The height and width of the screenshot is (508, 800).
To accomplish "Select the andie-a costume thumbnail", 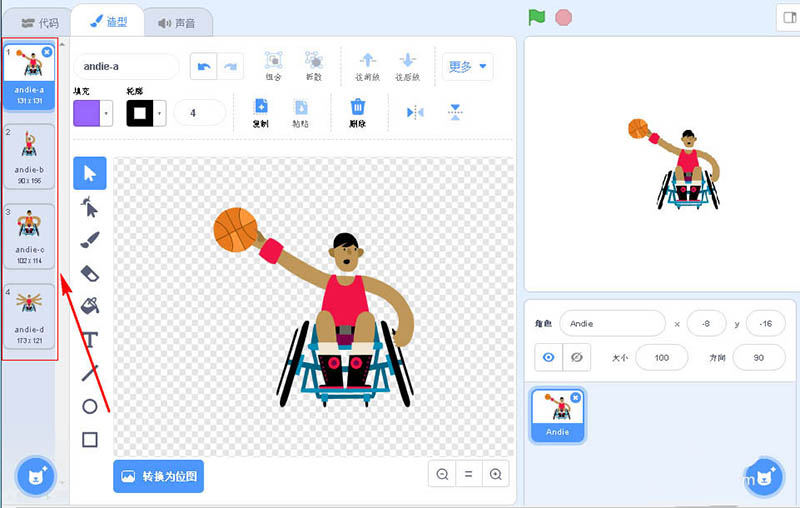I will (30, 77).
